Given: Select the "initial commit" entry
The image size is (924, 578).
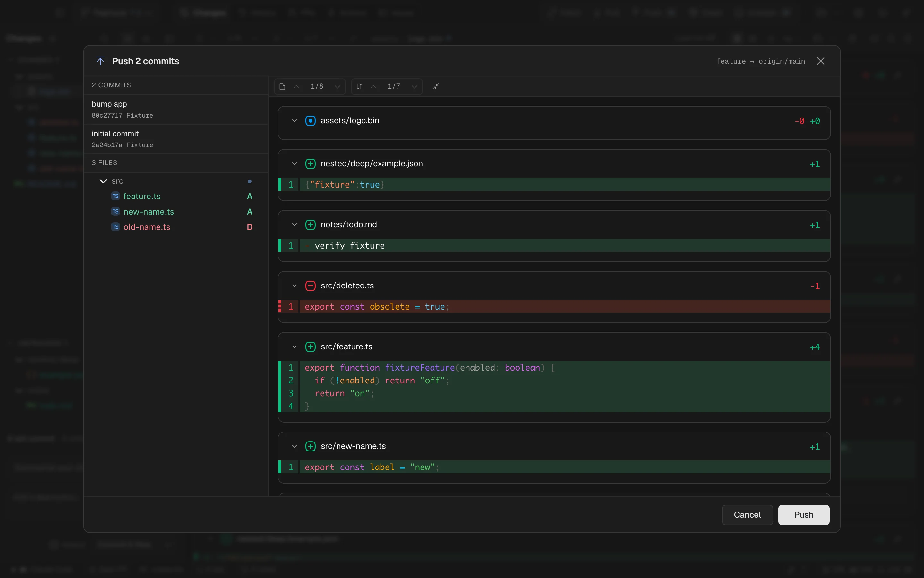Looking at the screenshot, I should (176, 139).
